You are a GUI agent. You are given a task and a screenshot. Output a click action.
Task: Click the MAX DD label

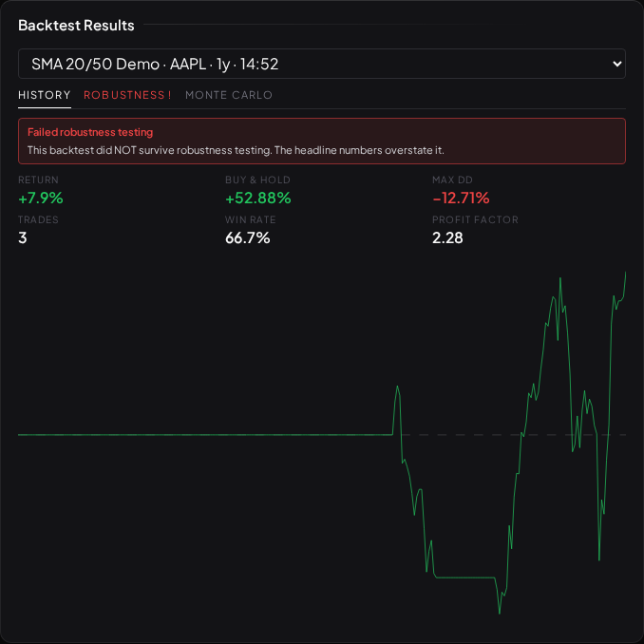452,180
